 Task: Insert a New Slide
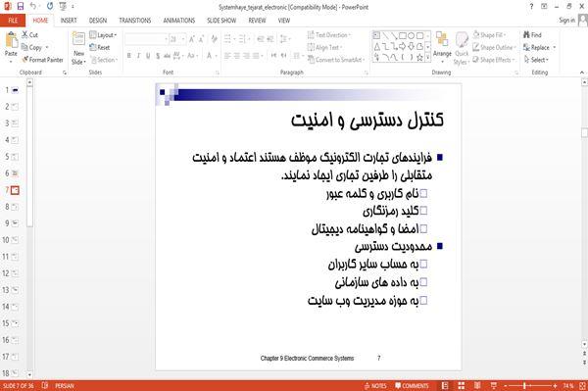(78, 48)
